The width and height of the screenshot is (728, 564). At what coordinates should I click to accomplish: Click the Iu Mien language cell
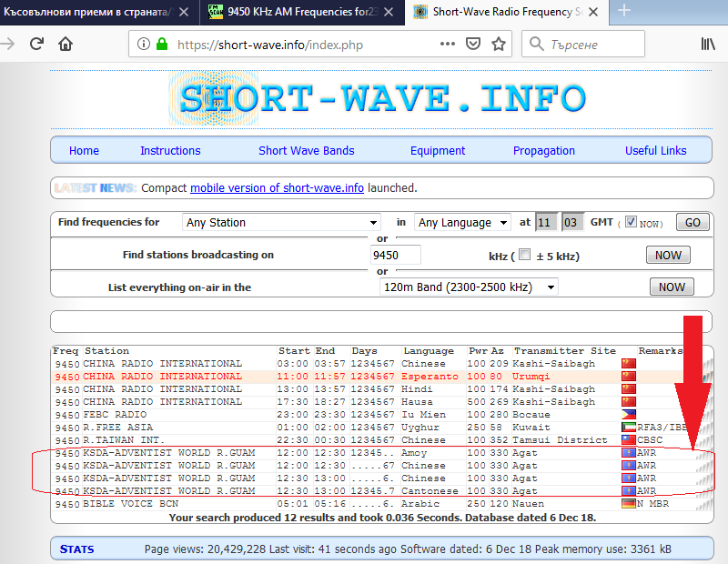[x=423, y=414]
